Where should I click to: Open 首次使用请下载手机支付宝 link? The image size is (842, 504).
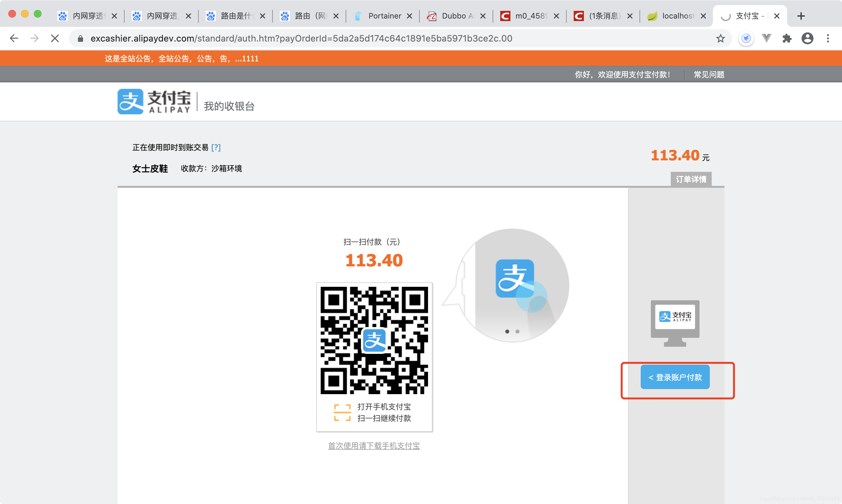click(x=374, y=446)
